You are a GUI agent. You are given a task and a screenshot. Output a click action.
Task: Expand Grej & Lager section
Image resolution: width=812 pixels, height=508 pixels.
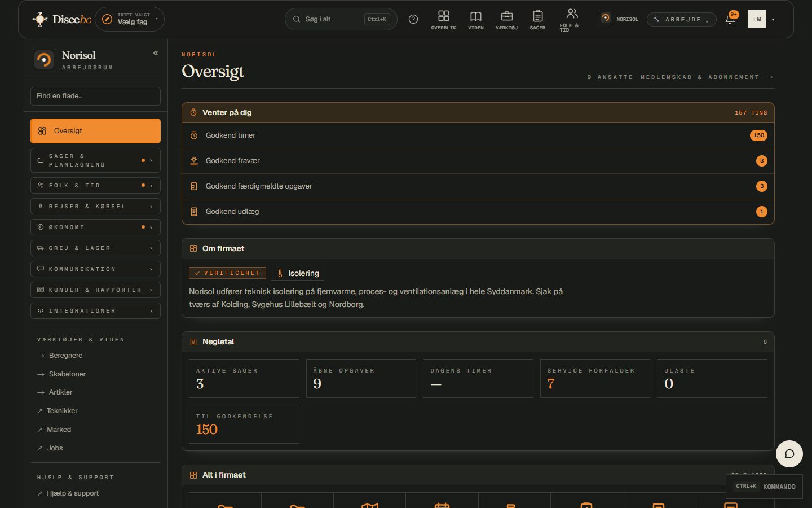coord(95,248)
